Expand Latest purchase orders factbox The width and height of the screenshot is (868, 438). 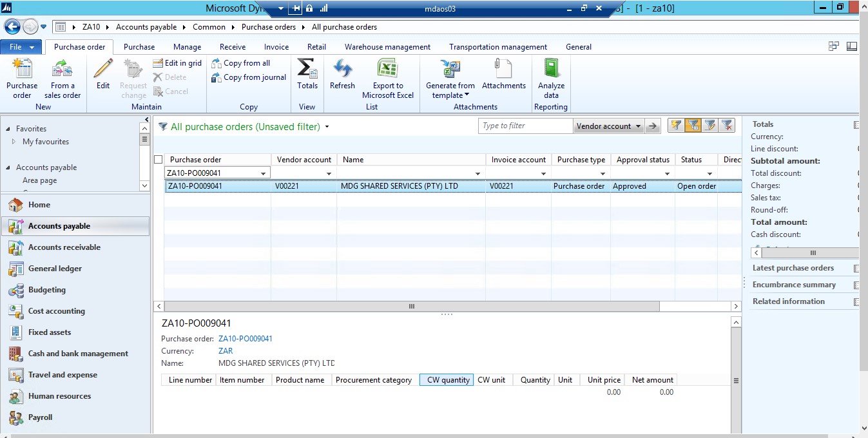click(x=856, y=269)
